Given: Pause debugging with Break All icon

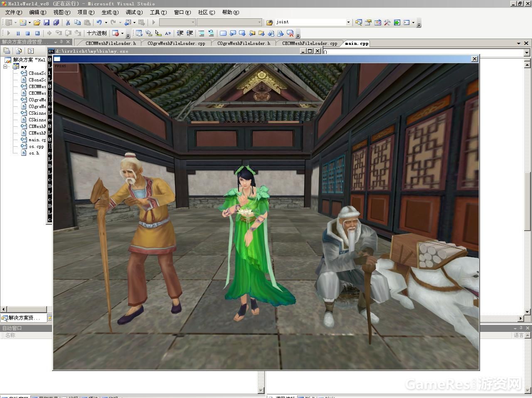Looking at the screenshot, I should pos(18,33).
